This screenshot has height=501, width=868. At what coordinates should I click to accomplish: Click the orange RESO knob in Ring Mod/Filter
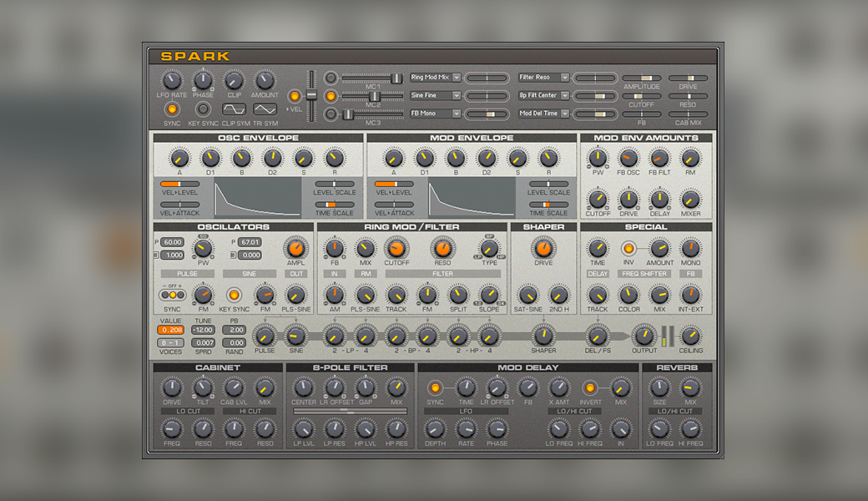coord(442,249)
